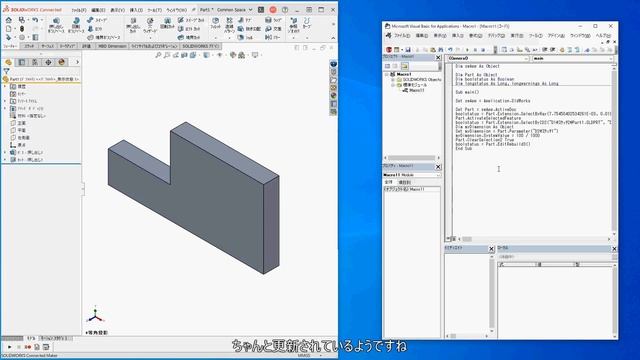
Task: Open SOLIDWORKS File menu
Action: coord(78,10)
